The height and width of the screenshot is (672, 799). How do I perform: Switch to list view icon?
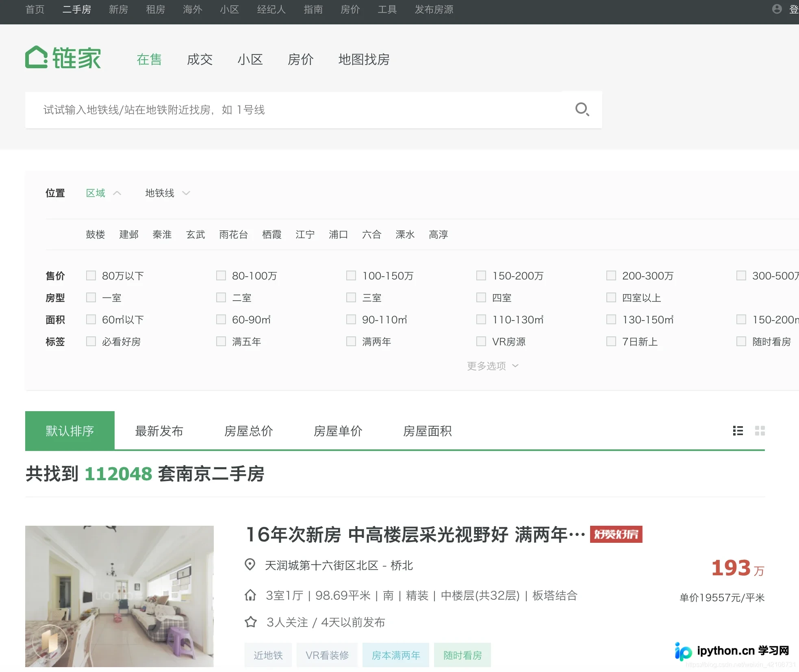pos(738,431)
